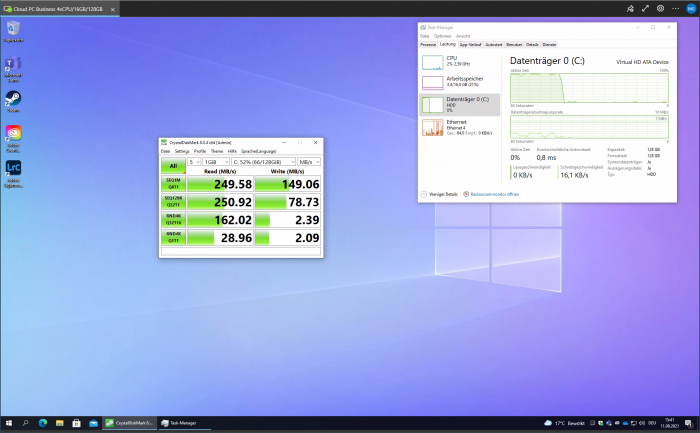
Task: Run all benchmarks with the All button
Action: (173, 166)
